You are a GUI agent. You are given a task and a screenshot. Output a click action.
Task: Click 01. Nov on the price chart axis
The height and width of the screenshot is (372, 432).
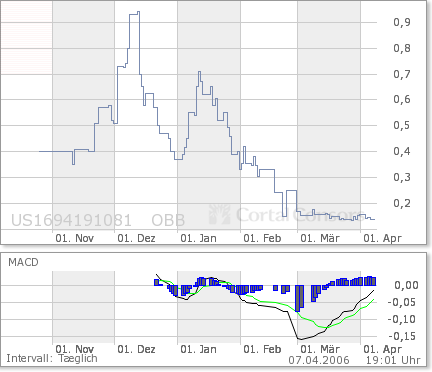tap(75, 238)
